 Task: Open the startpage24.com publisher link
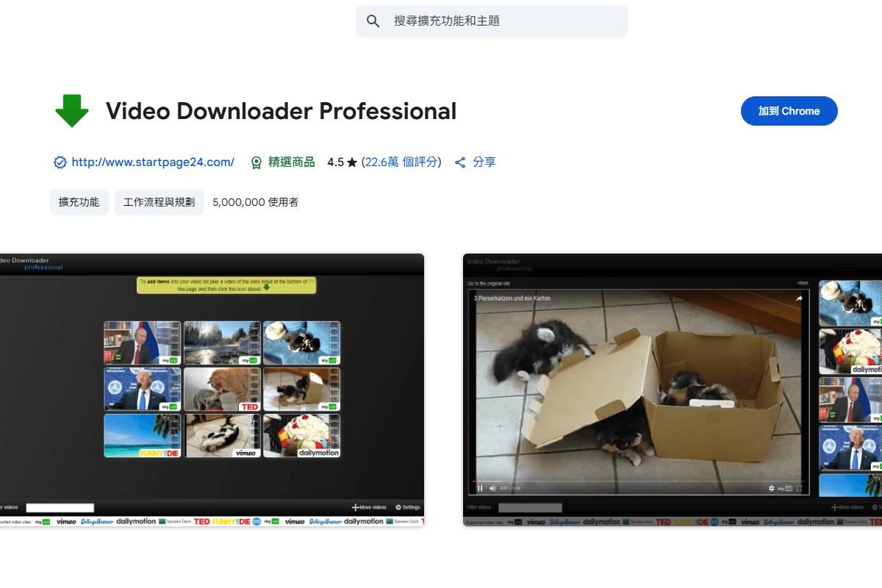coord(153,162)
